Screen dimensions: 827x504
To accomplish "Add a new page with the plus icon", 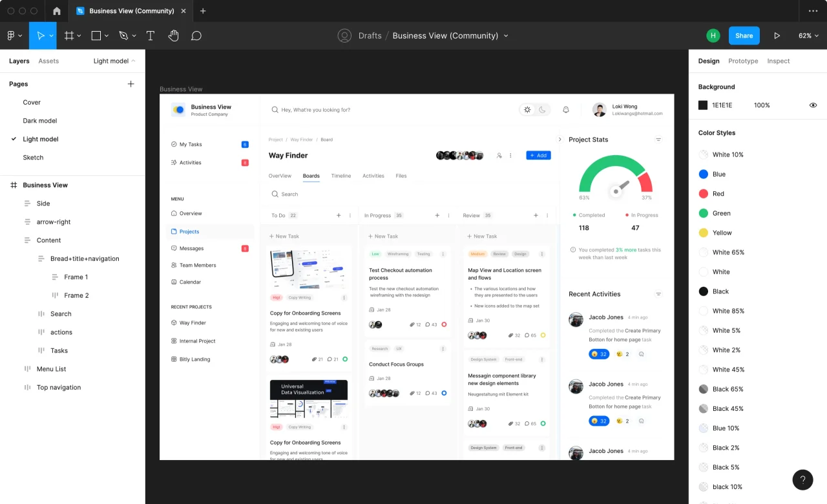I will point(131,84).
